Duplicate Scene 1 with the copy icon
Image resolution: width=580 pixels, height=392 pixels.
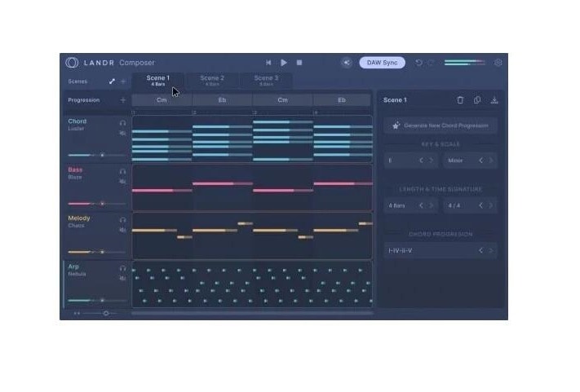[477, 100]
